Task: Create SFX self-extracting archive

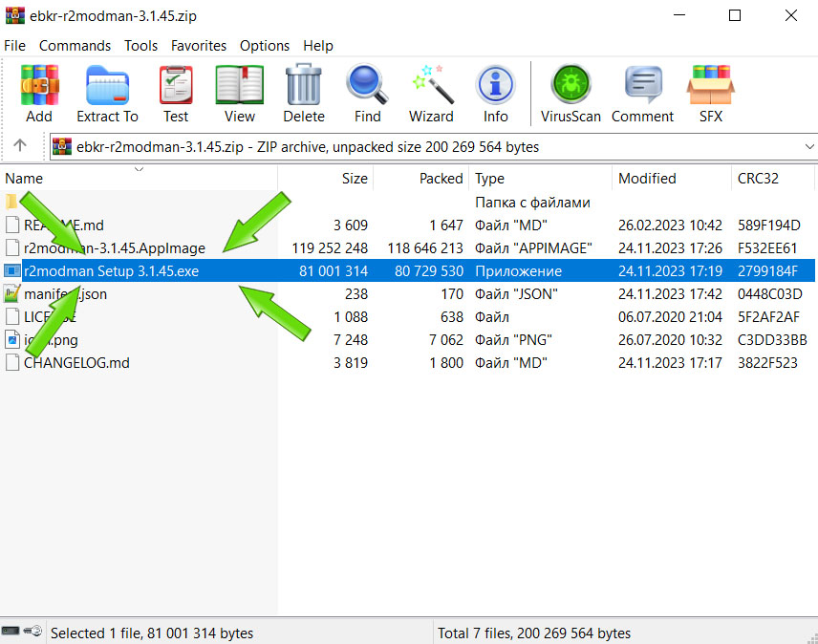Action: pyautogui.click(x=711, y=85)
